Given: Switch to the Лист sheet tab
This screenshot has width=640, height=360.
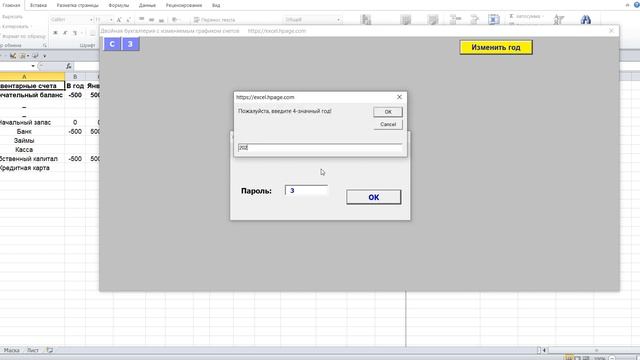Looking at the screenshot, I should 33,350.
